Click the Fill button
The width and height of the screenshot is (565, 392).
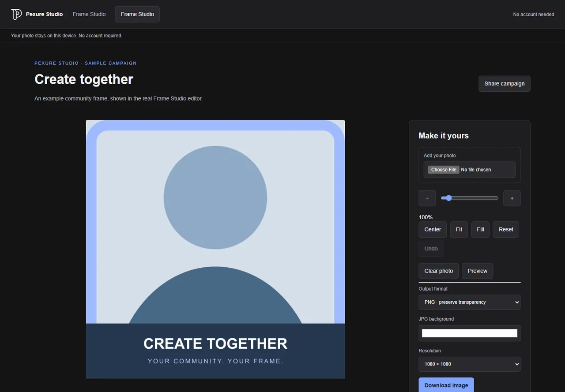480,230
